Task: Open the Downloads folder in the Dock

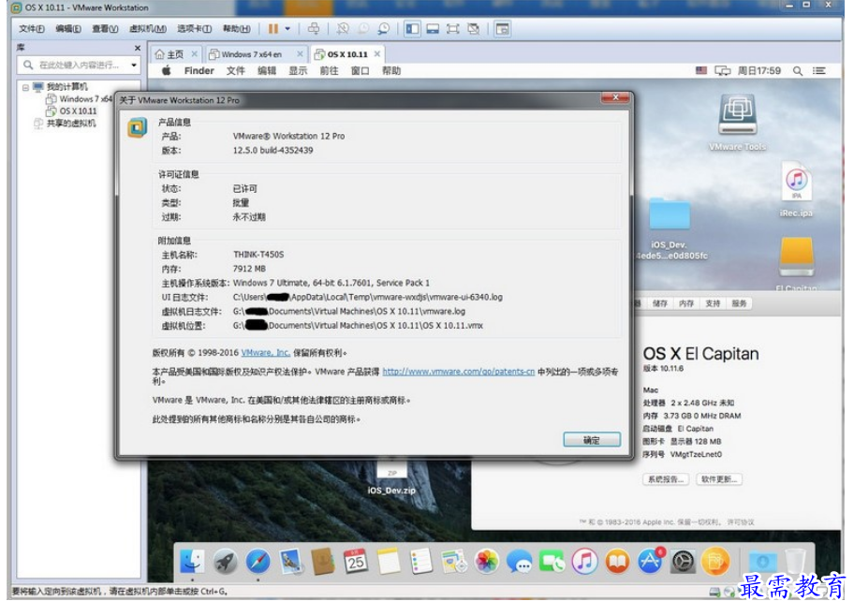Action: click(x=762, y=562)
